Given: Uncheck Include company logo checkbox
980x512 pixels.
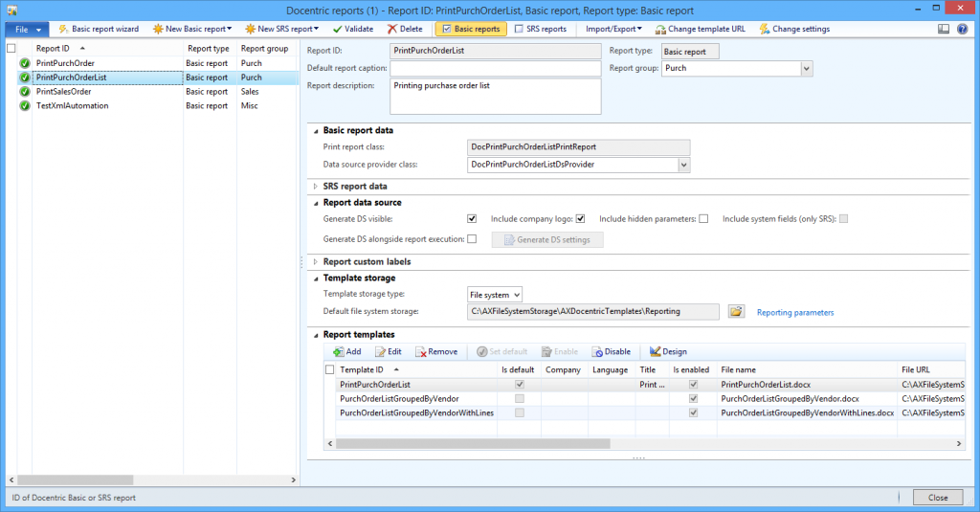Looking at the screenshot, I should pyautogui.click(x=581, y=219).
